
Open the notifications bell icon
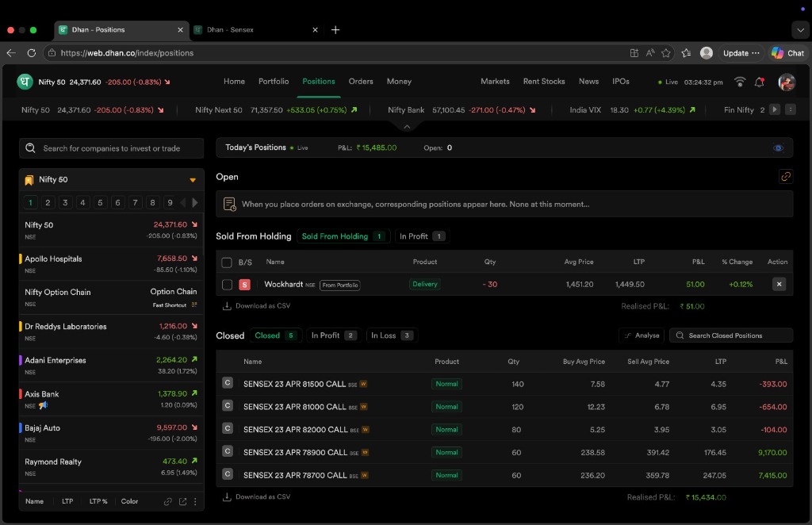click(x=759, y=82)
